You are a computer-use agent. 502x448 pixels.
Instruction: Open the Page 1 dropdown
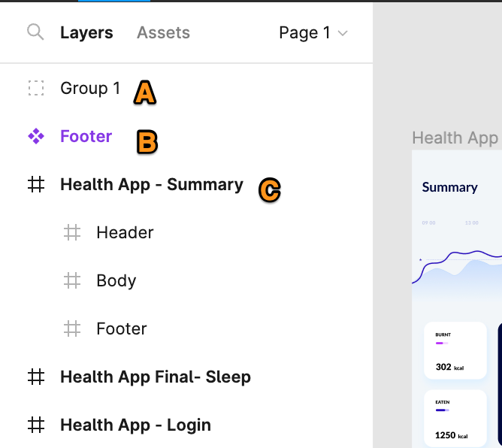(x=313, y=32)
